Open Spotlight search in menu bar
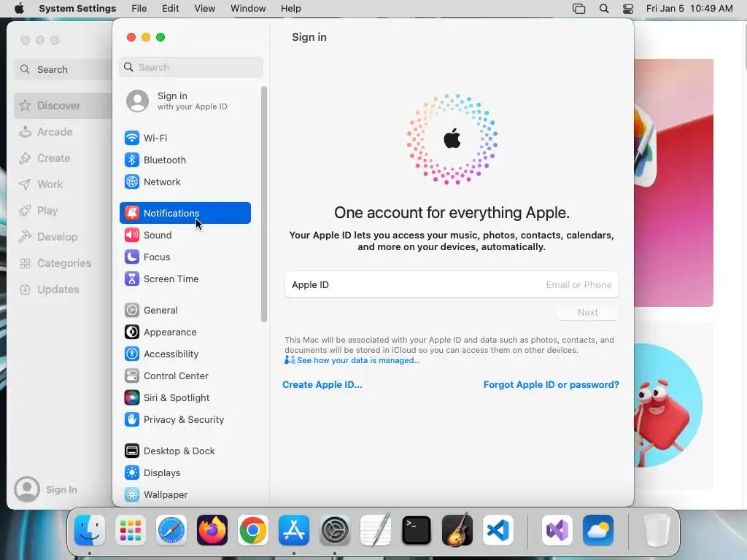The image size is (747, 560). tap(603, 9)
